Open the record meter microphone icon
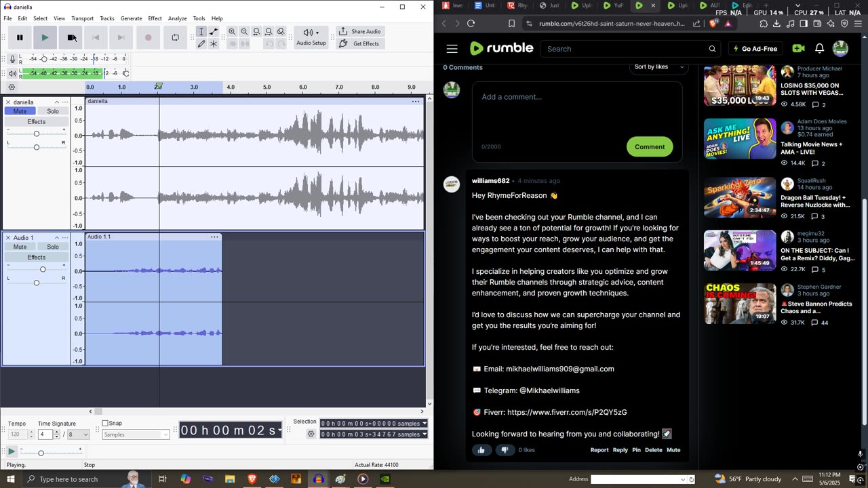This screenshot has width=868, height=488. point(12,59)
